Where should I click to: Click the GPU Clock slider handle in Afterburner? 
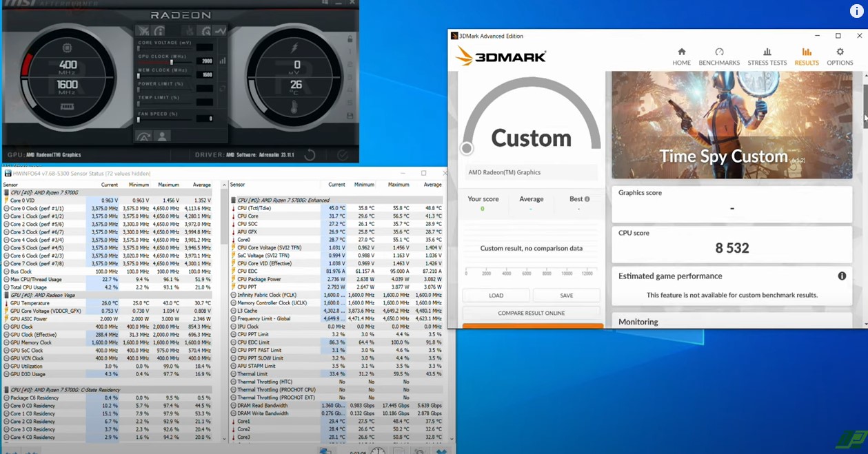pyautogui.click(x=172, y=63)
